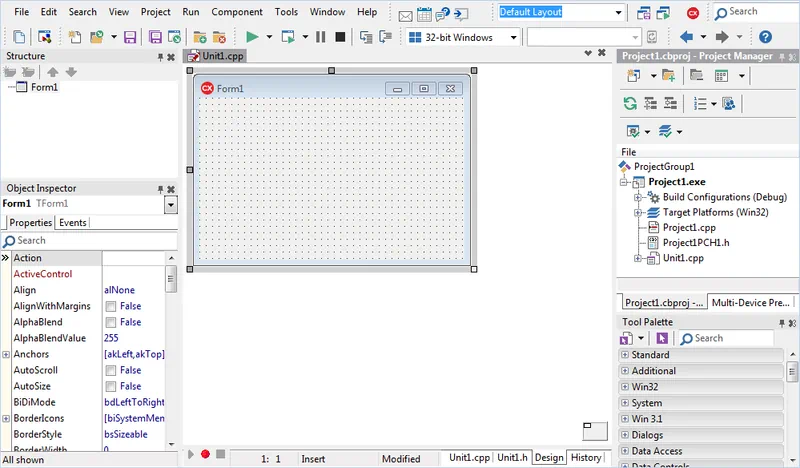Select the purple pointer tool in the Tool Palette
The height and width of the screenshot is (468, 800).
662,338
